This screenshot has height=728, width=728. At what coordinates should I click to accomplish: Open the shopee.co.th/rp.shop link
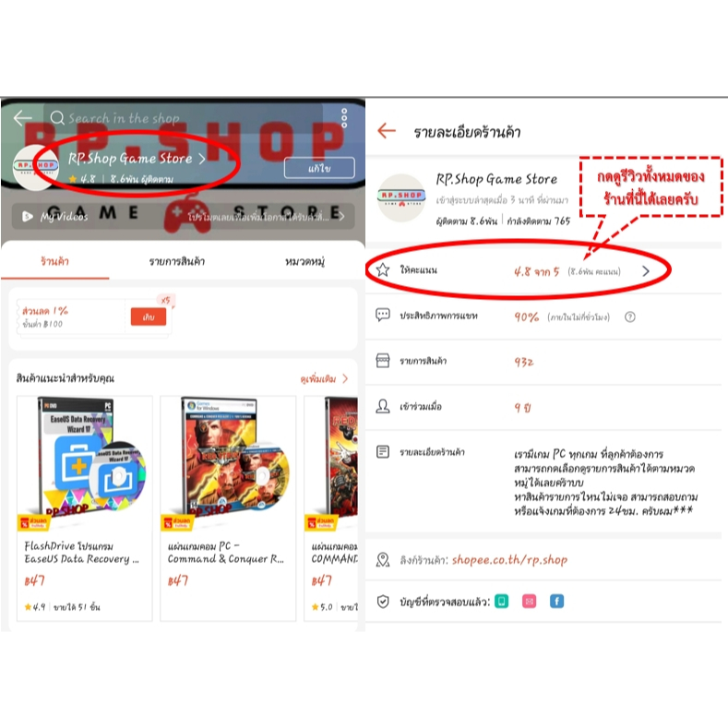point(510,560)
